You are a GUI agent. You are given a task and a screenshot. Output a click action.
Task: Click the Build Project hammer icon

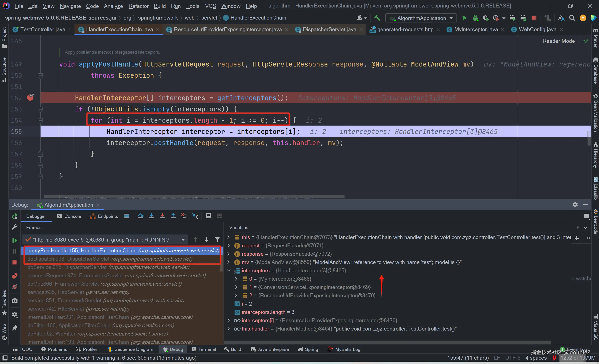[x=377, y=18]
